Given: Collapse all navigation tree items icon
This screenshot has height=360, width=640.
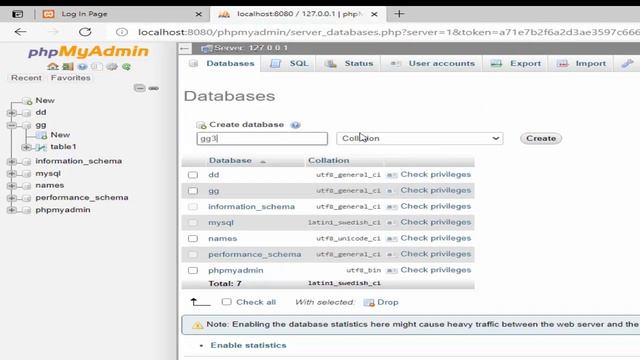Looking at the screenshot, I should [140, 88].
